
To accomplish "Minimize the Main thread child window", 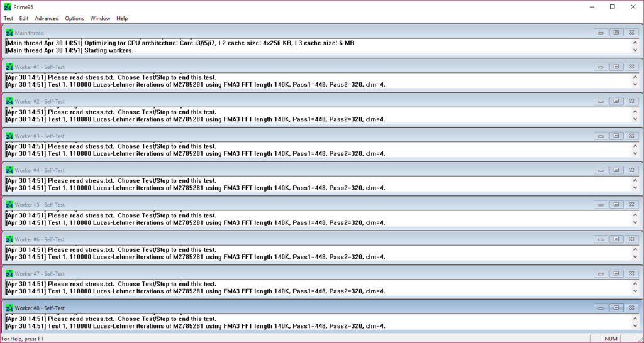I will pos(601,33).
